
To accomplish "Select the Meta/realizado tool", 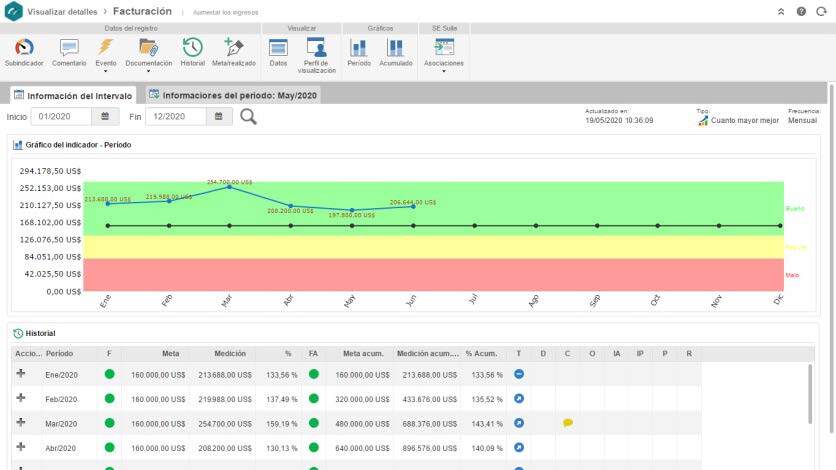I will tap(234, 50).
